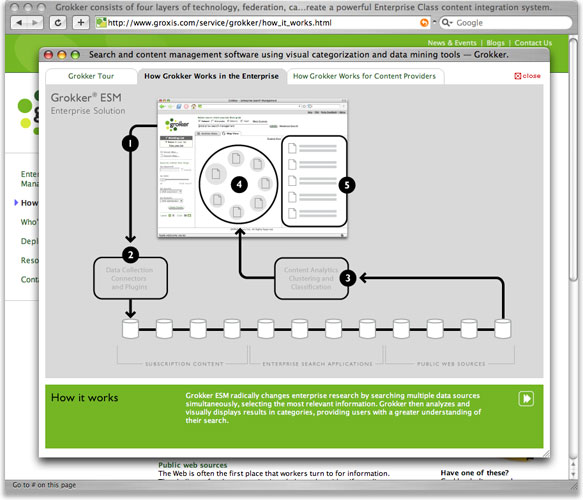583x500 pixels.
Task: Click step 2 circle in the diagram
Action: click(131, 255)
